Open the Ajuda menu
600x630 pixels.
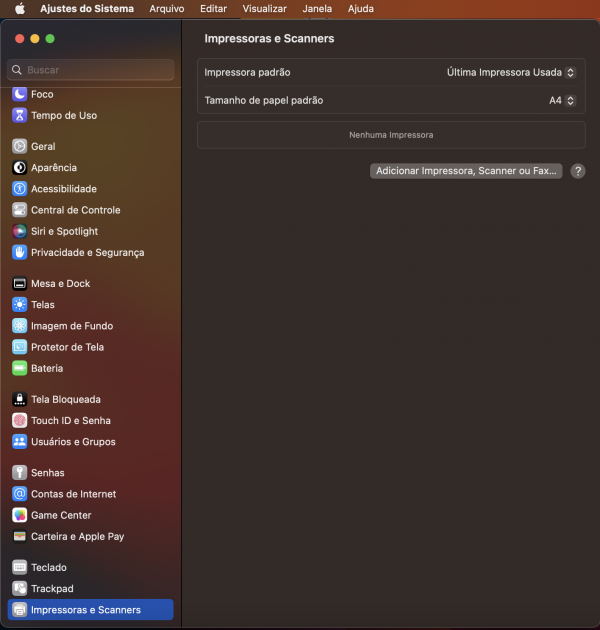pyautogui.click(x=360, y=8)
